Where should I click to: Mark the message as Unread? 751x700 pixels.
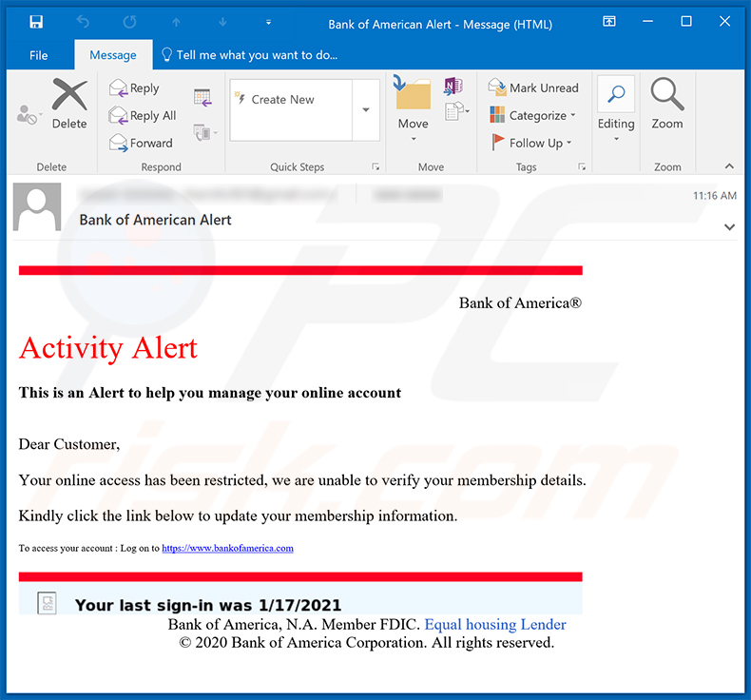[533, 87]
